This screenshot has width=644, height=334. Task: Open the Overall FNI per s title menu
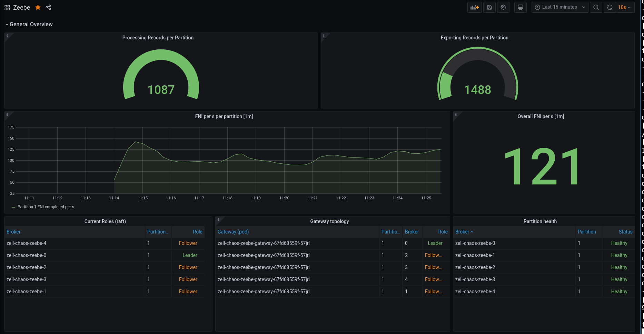541,116
